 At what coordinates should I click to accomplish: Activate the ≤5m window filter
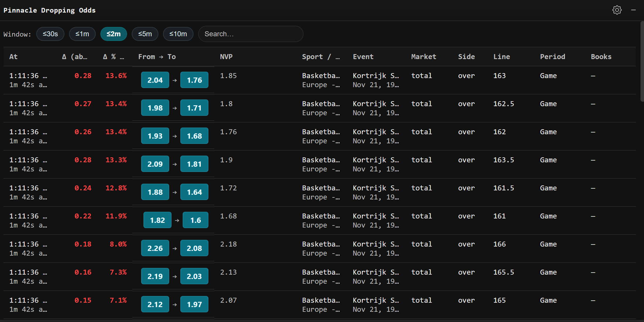145,34
